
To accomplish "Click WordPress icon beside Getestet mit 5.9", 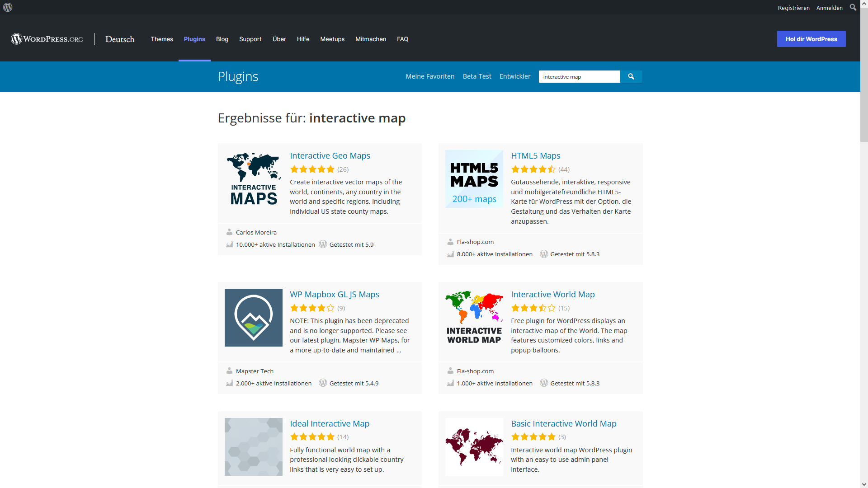I will (x=323, y=244).
